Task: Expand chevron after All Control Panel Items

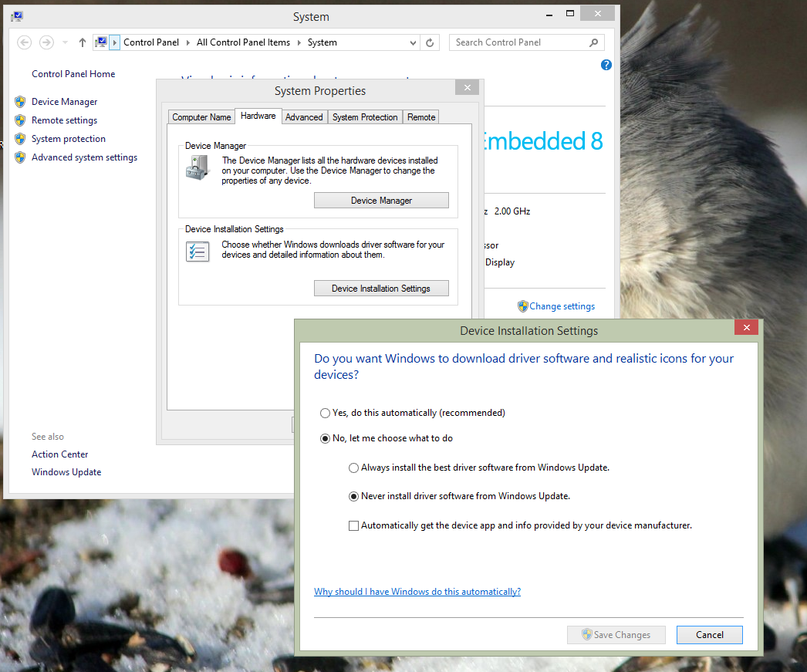Action: click(299, 42)
